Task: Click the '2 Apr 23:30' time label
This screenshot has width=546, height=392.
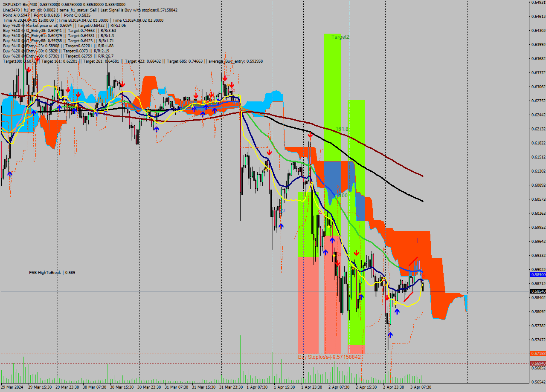Action: click(x=394, y=387)
